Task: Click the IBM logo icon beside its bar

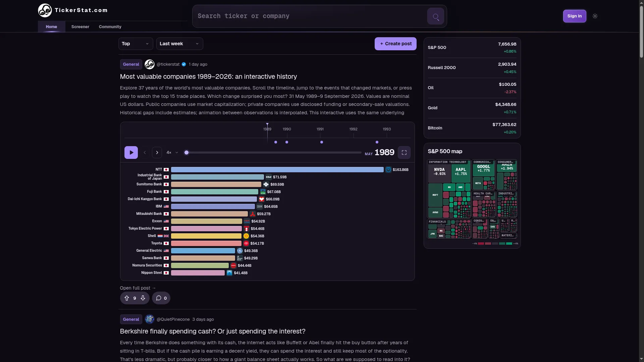Action: point(260,206)
